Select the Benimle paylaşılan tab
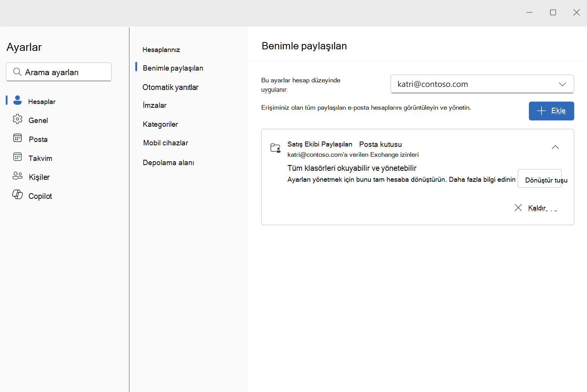The image size is (587, 392). 173,68
